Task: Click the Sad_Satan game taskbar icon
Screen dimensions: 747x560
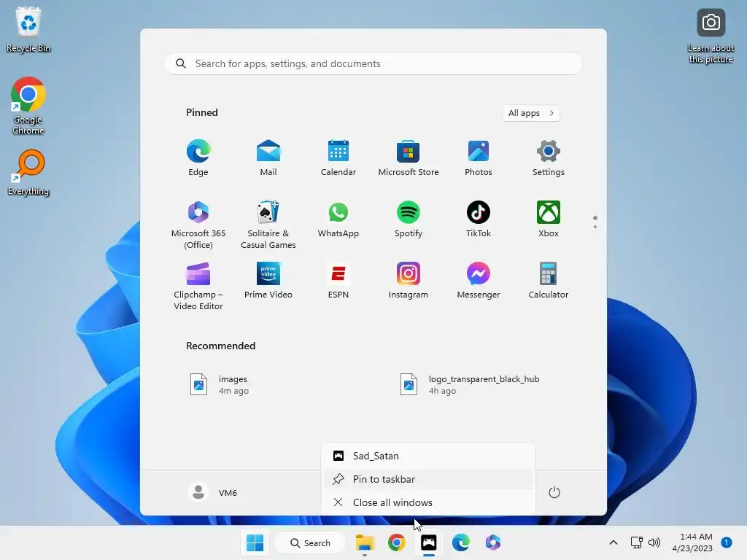Action: (429, 542)
